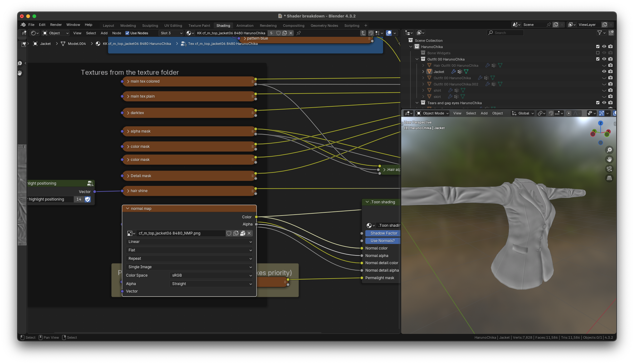
Task: Click the camera view icon in viewport
Action: tap(609, 169)
